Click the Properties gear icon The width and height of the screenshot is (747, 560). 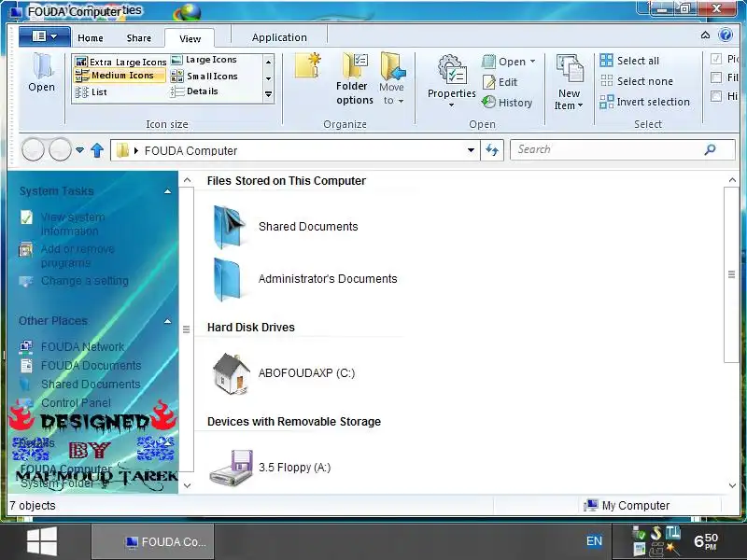451,69
